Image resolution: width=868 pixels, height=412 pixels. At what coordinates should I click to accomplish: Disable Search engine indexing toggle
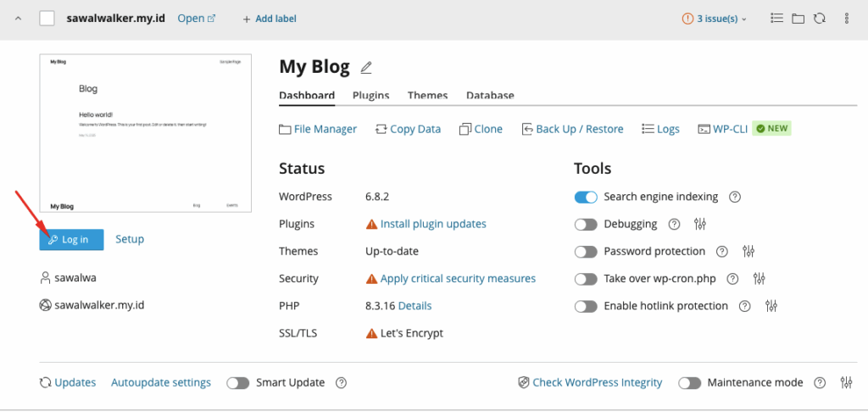586,197
